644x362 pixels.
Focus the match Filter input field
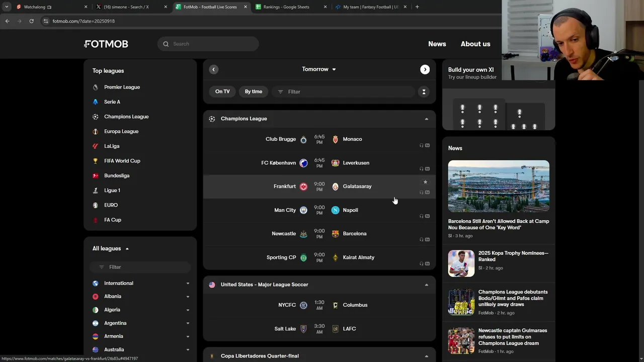[344, 92]
